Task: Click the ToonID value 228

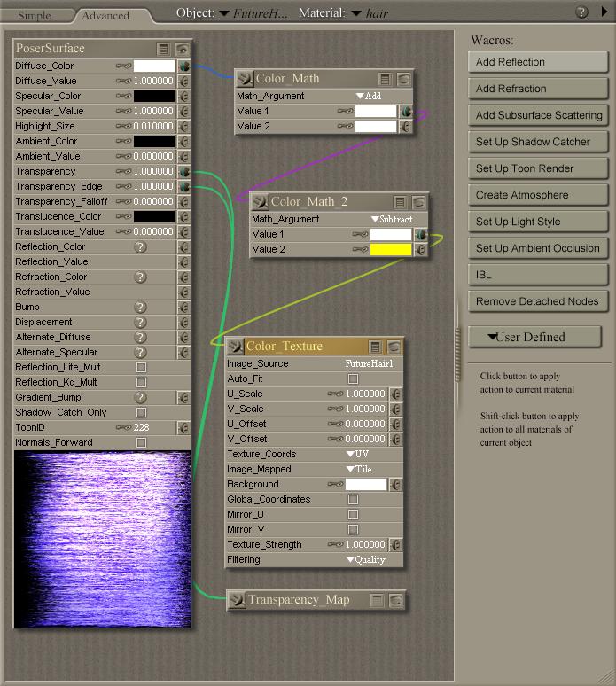Action: [x=141, y=427]
